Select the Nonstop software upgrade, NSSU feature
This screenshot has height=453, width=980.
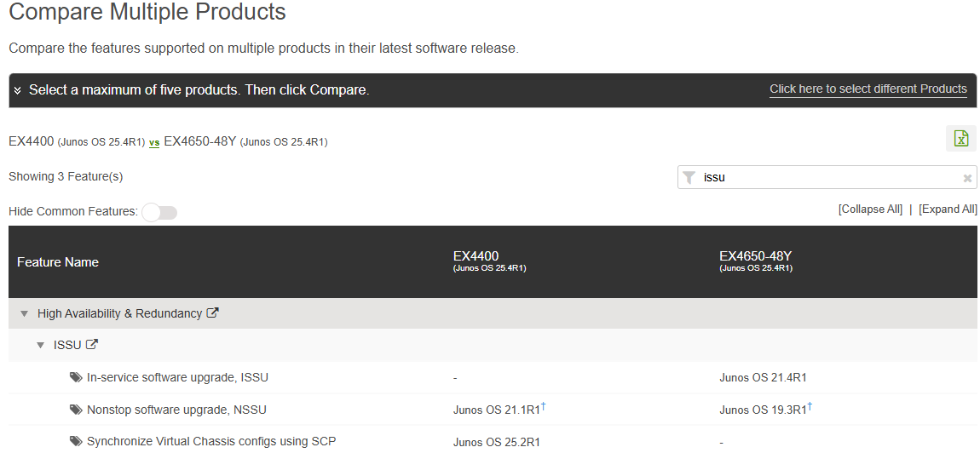176,410
